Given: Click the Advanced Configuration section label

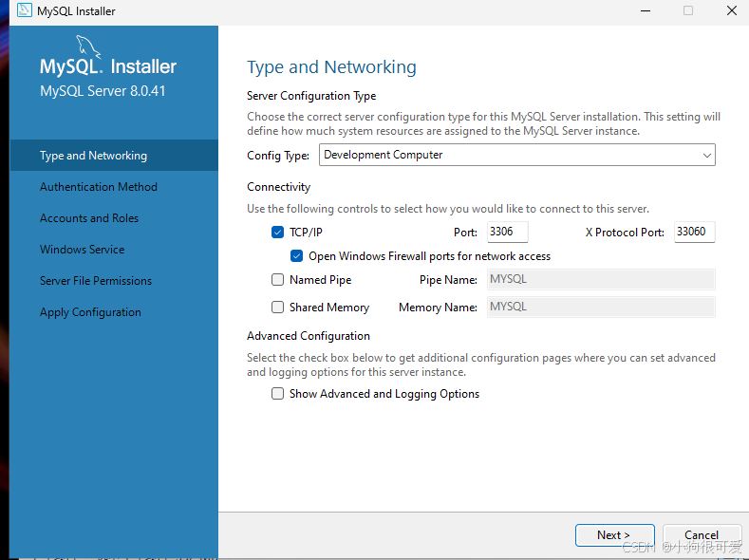Looking at the screenshot, I should (309, 336).
